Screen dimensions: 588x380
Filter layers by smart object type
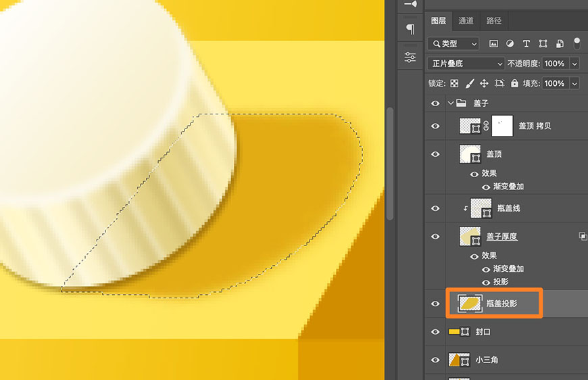[x=560, y=43]
